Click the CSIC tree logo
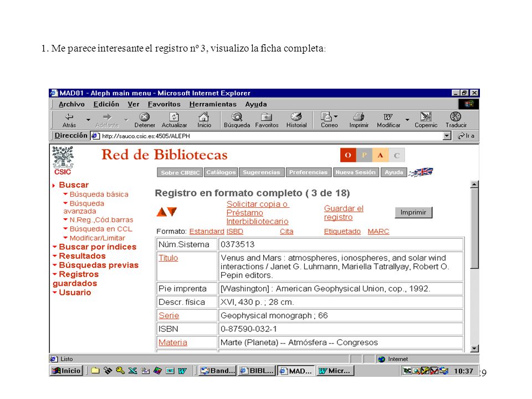 click(x=63, y=161)
